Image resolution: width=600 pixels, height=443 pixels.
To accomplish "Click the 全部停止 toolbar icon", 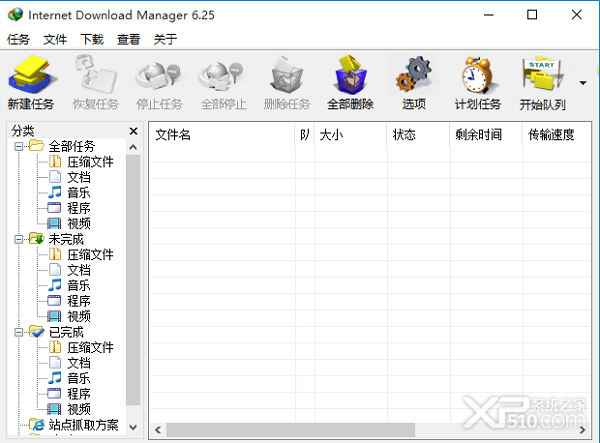I will pyautogui.click(x=223, y=75).
